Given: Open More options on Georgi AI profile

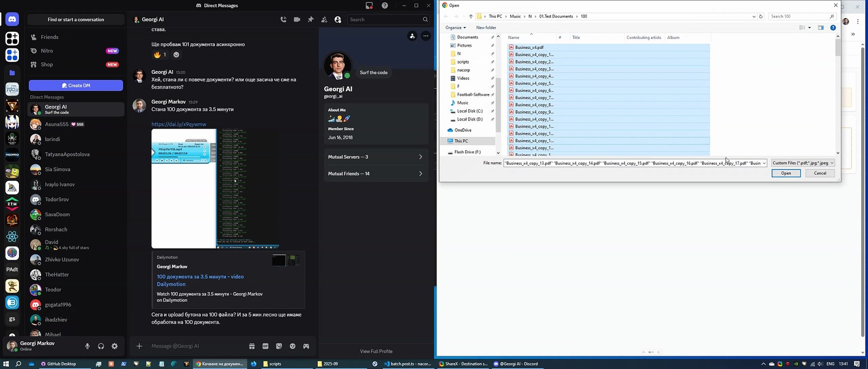Looking at the screenshot, I should (426, 36).
